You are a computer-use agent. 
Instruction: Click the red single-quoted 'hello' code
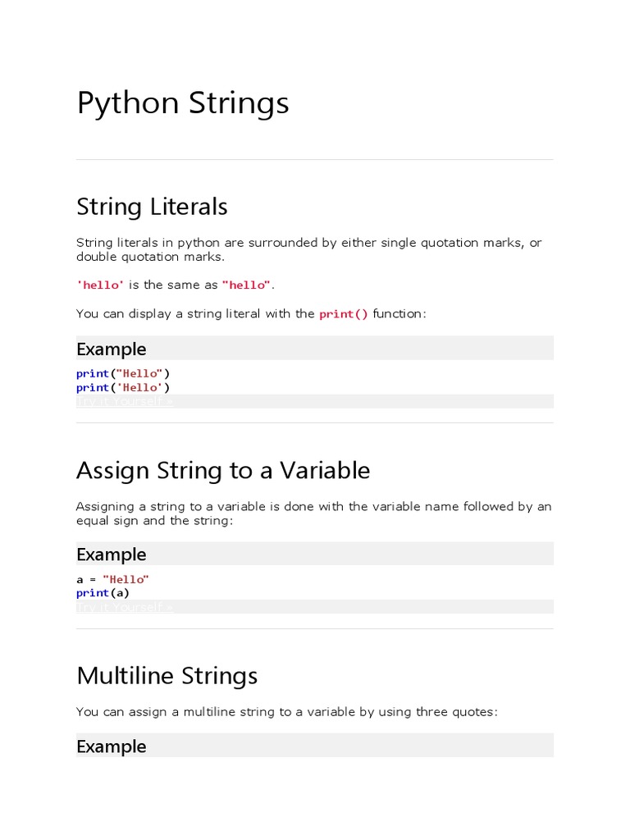pos(100,285)
